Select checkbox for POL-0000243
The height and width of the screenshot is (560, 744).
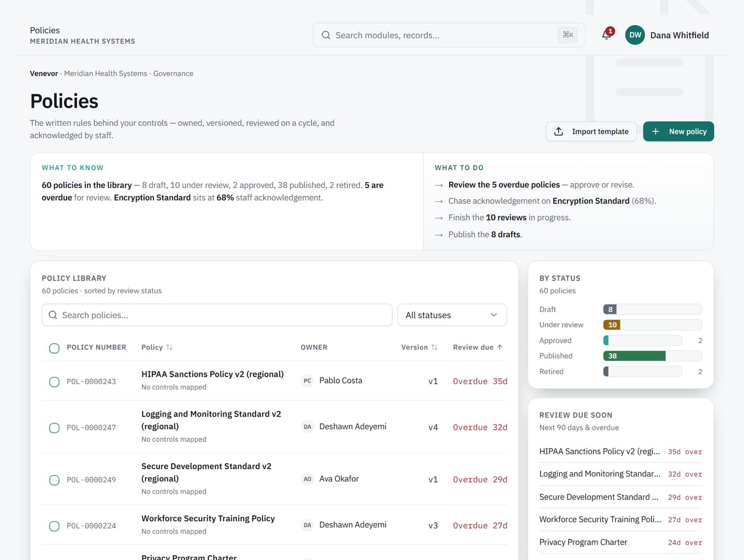pyautogui.click(x=54, y=381)
